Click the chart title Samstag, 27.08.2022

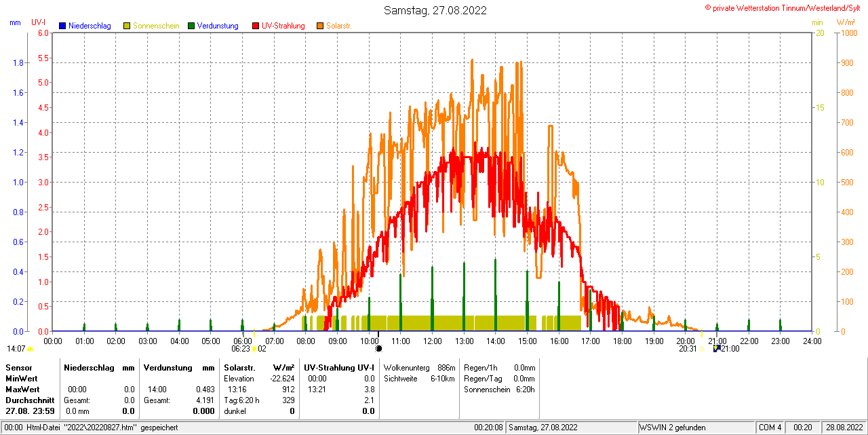[435, 10]
